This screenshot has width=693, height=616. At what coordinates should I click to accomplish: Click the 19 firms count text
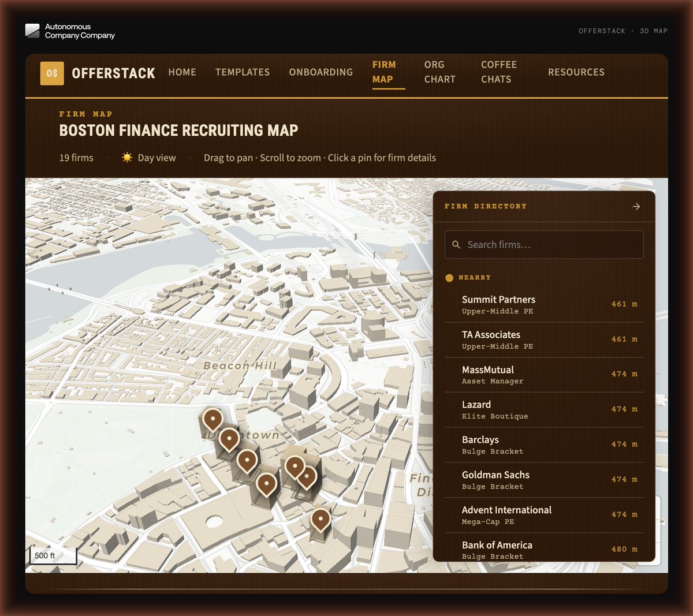point(76,158)
